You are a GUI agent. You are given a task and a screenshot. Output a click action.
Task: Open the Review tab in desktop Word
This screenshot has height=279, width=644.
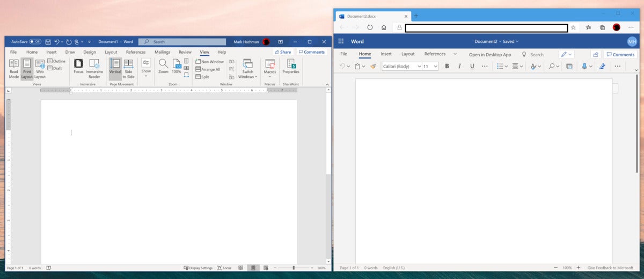point(185,52)
